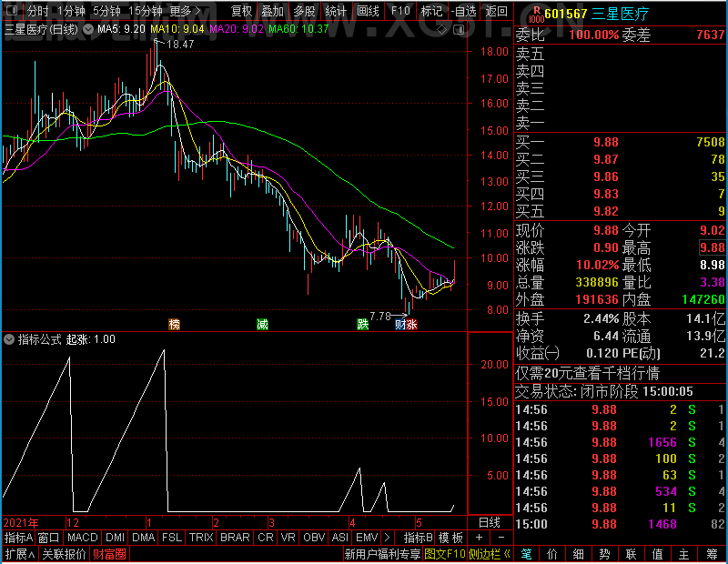Click the 叠加 overlay button
Image resolution: width=728 pixels, height=564 pixels.
tap(272, 11)
